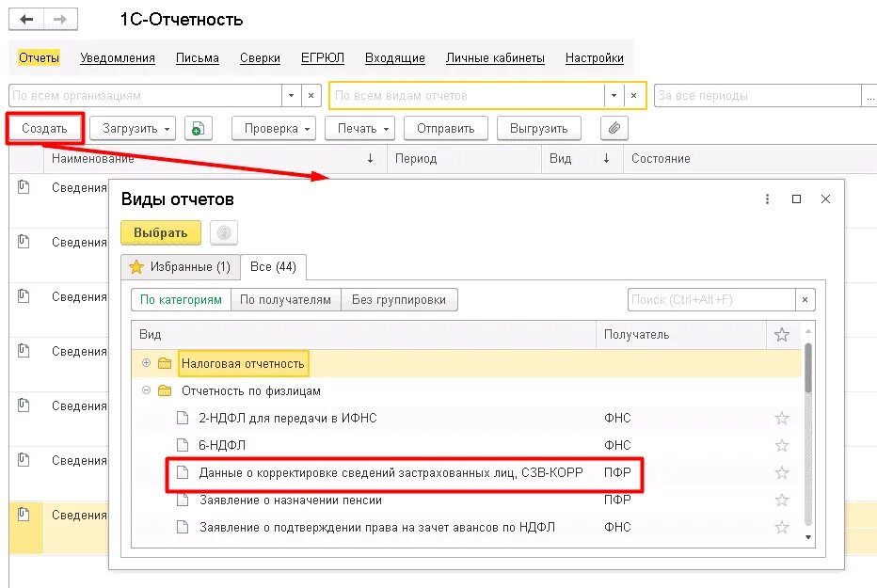Go back with the left arrow button

click(x=26, y=20)
